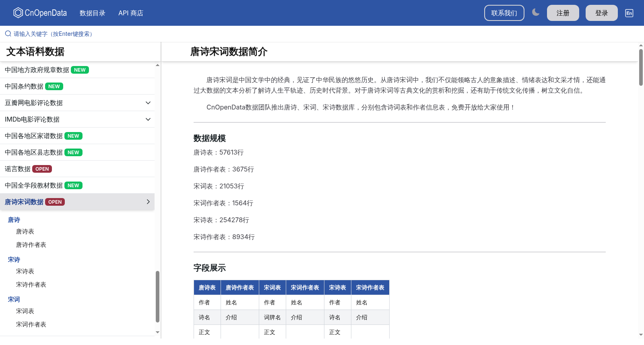
Task: Click the 宋诗作者表 table header
Action: pyautogui.click(x=370, y=287)
